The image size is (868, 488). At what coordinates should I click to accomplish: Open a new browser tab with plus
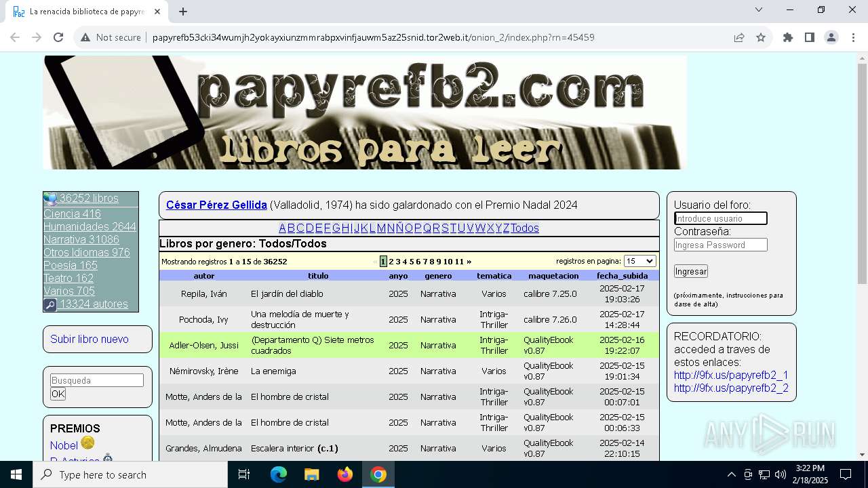(183, 12)
